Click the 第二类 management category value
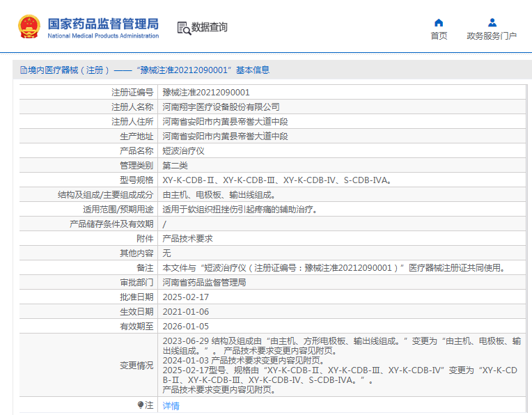Image resolution: width=532 pixels, height=415 pixels. tap(175, 165)
